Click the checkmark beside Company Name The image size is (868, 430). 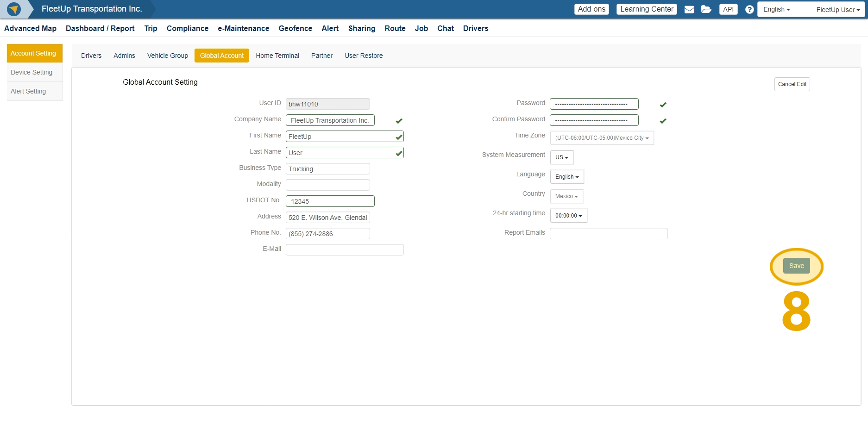pos(399,121)
